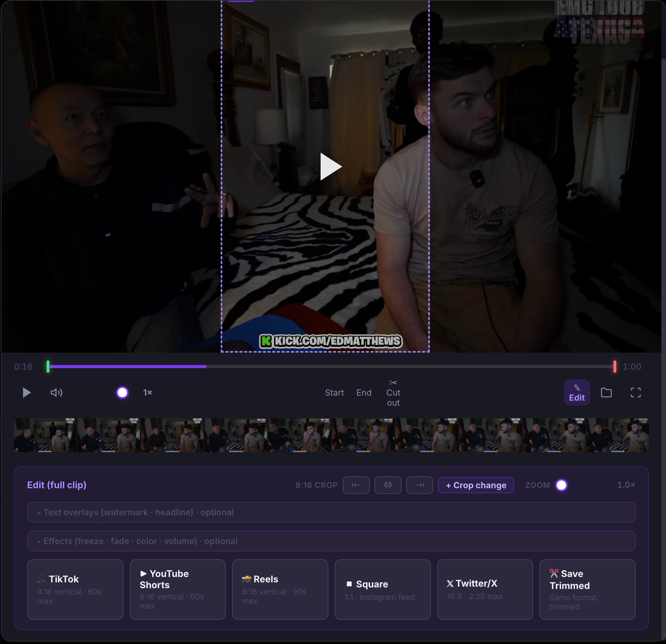The image size is (666, 644).
Task: Toggle the loop playback control
Action: pos(122,393)
